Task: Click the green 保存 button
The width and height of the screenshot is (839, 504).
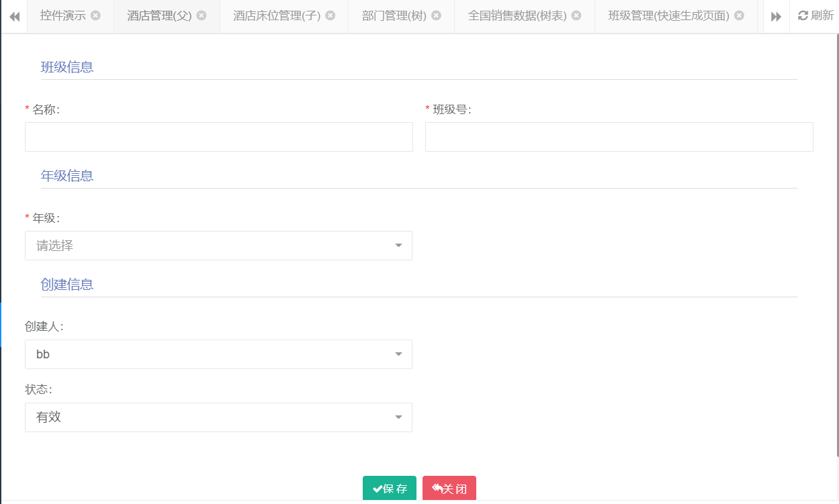Action: [390, 489]
